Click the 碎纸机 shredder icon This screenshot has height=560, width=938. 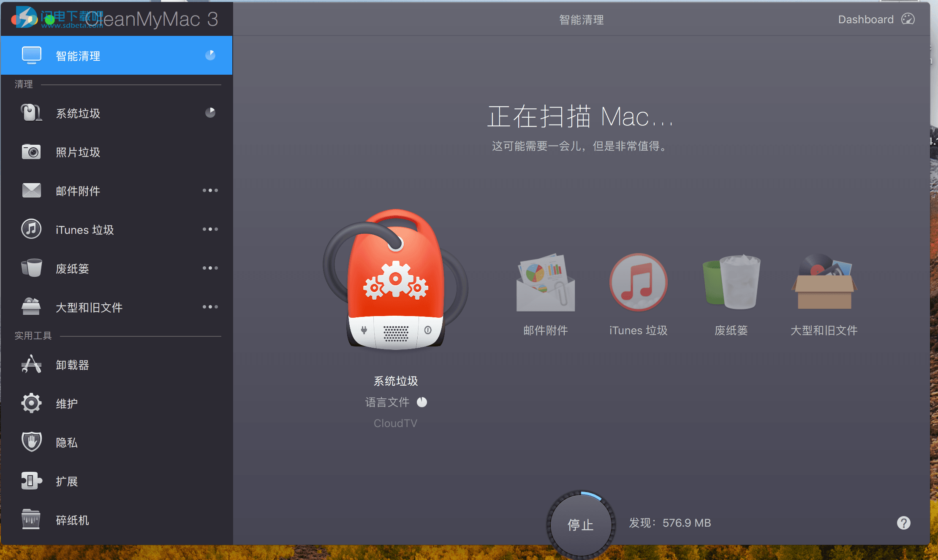point(31,519)
